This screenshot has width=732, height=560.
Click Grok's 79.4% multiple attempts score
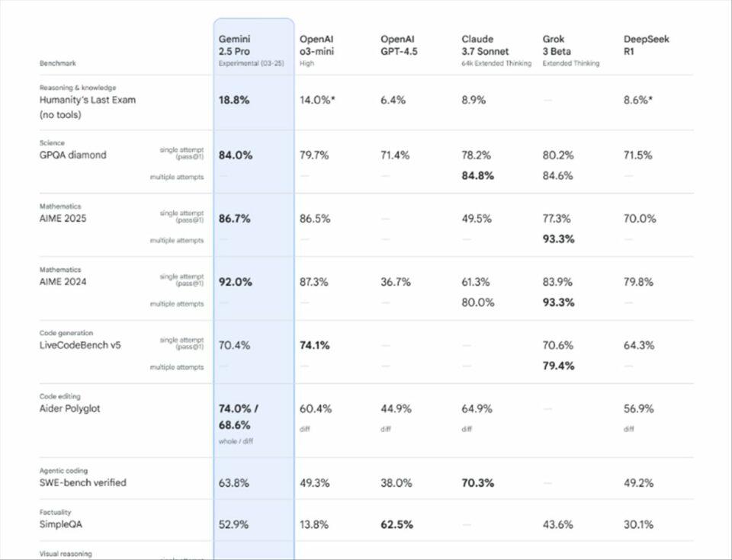pos(558,366)
